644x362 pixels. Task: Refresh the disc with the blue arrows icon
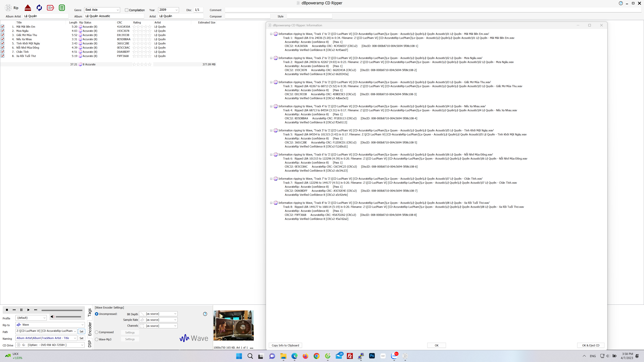[39, 8]
